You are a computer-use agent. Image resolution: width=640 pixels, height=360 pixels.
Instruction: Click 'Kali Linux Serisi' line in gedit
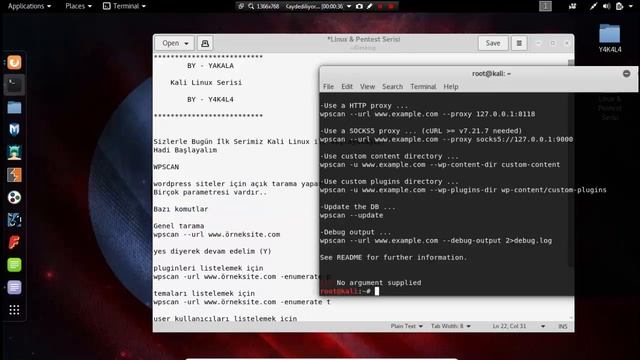click(x=206, y=82)
